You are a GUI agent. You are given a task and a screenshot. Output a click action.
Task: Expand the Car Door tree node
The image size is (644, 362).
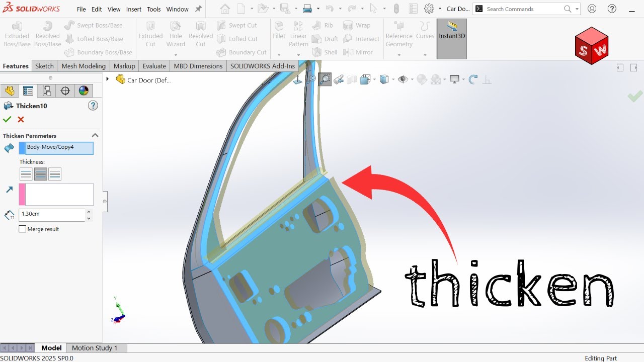(x=107, y=79)
